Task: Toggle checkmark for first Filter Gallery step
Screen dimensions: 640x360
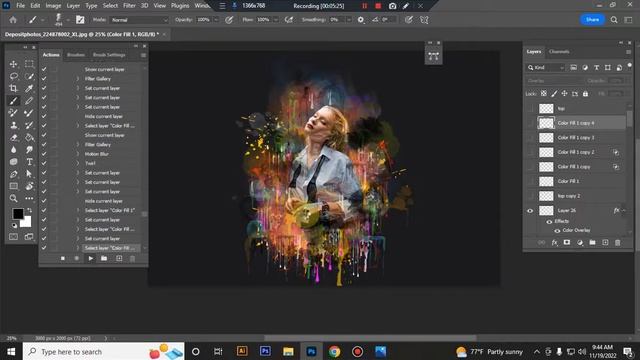Action: [44, 79]
